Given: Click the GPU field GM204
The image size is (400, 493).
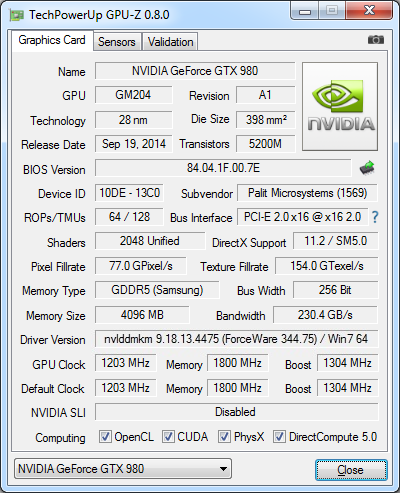Looking at the screenshot, I should tap(133, 95).
